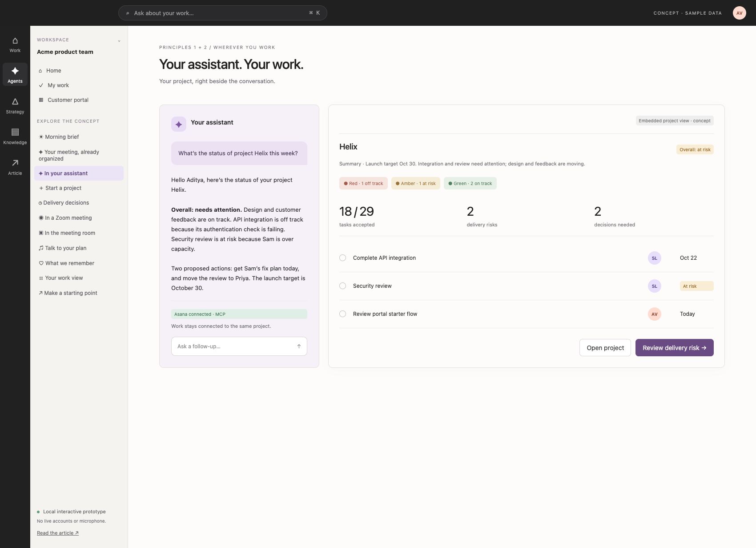The width and height of the screenshot is (756, 548).
Task: Go to Delivery decisions
Action: [x=79, y=203]
